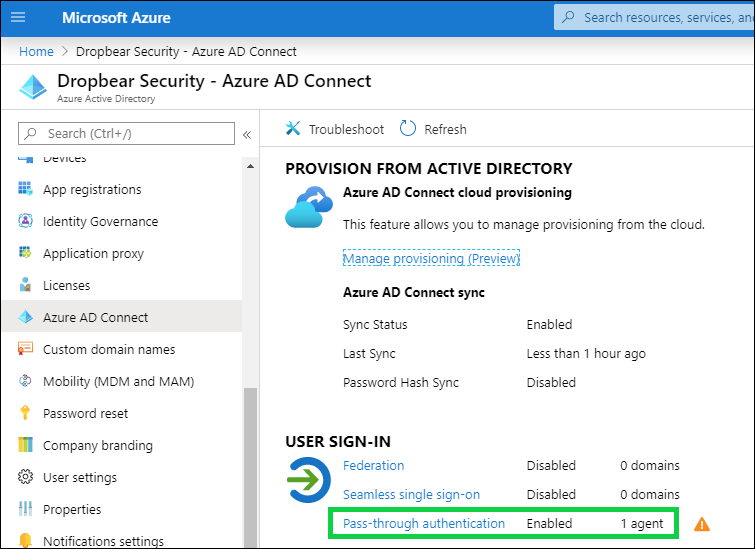Open Application proxy menu item
This screenshot has height=549, width=755.
pos(121,253)
